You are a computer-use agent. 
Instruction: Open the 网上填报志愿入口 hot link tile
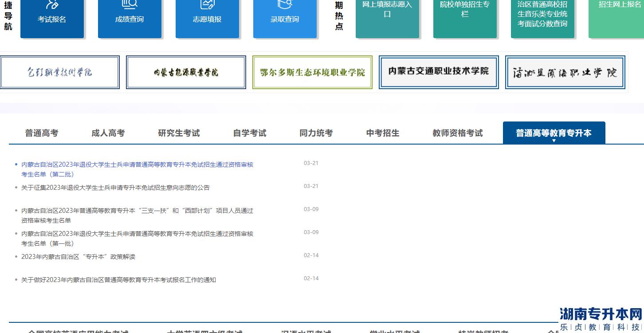coord(387,19)
